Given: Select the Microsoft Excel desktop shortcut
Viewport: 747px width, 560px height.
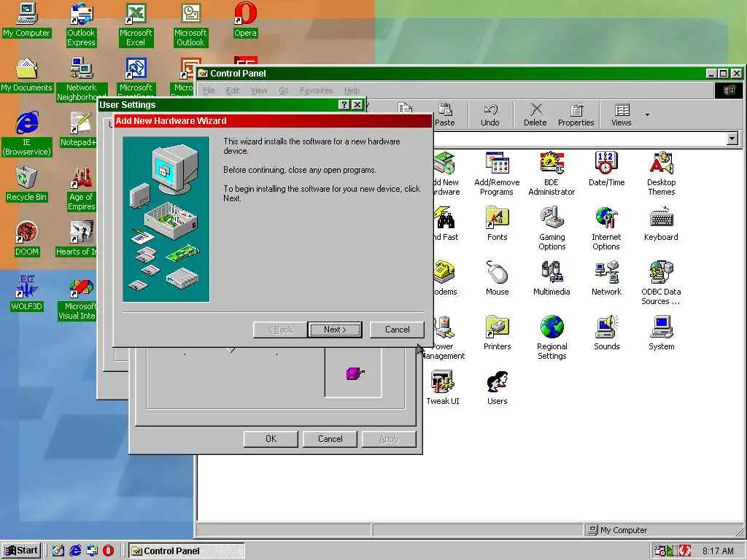Looking at the screenshot, I should [x=136, y=25].
